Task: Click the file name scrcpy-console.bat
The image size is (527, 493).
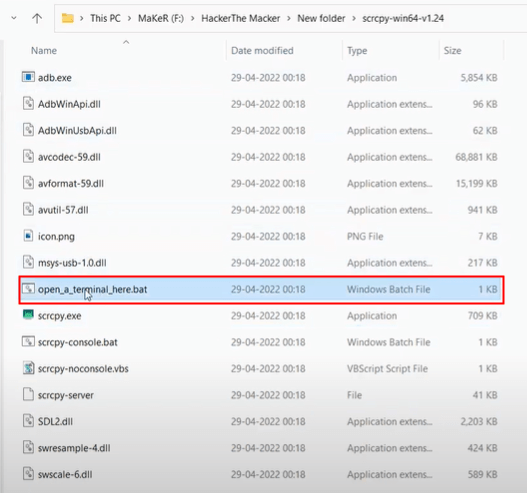Action: click(x=78, y=342)
